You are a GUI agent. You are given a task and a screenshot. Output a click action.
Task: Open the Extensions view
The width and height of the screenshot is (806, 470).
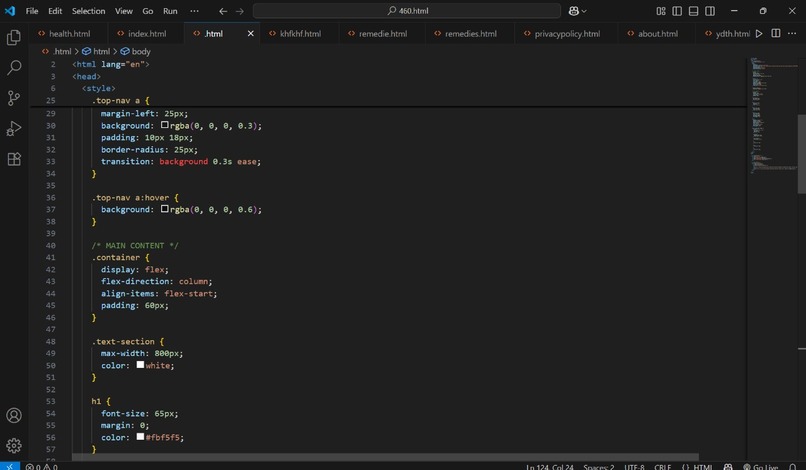coord(14,158)
